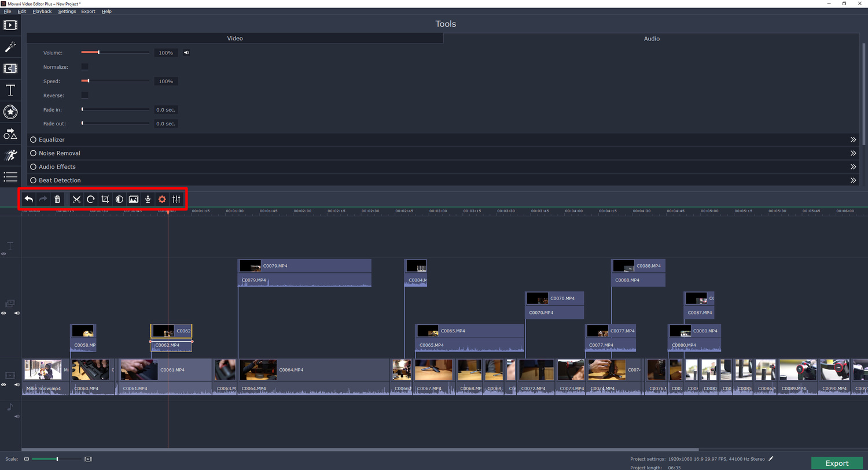868x470 pixels.
Task: Open the Transition wizard picture icon
Action: pyautogui.click(x=134, y=199)
